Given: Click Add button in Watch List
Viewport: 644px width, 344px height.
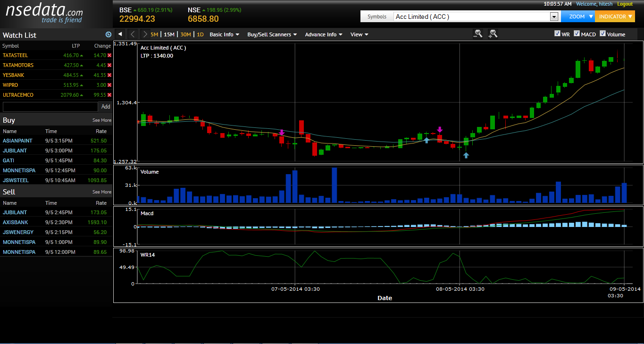Looking at the screenshot, I should tap(106, 107).
